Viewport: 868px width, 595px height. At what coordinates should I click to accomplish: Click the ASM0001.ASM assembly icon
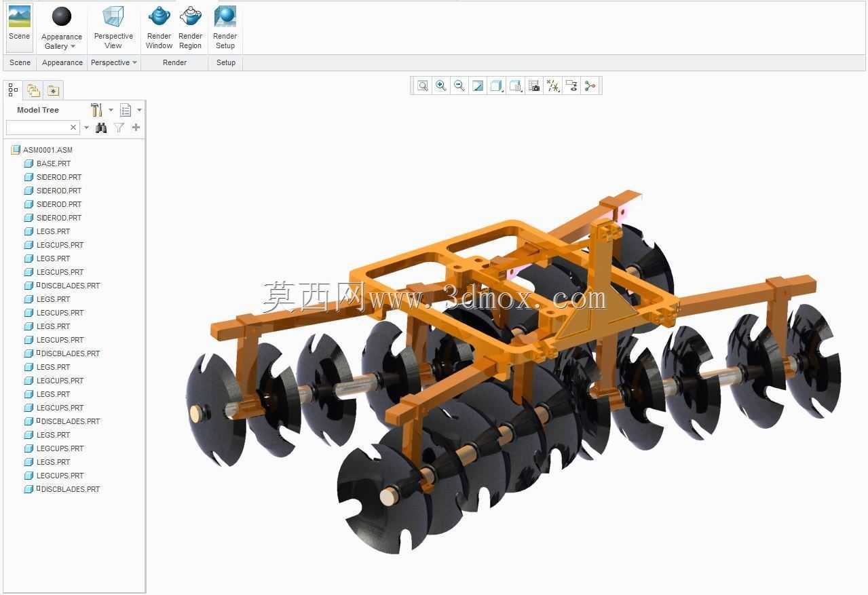pos(16,150)
